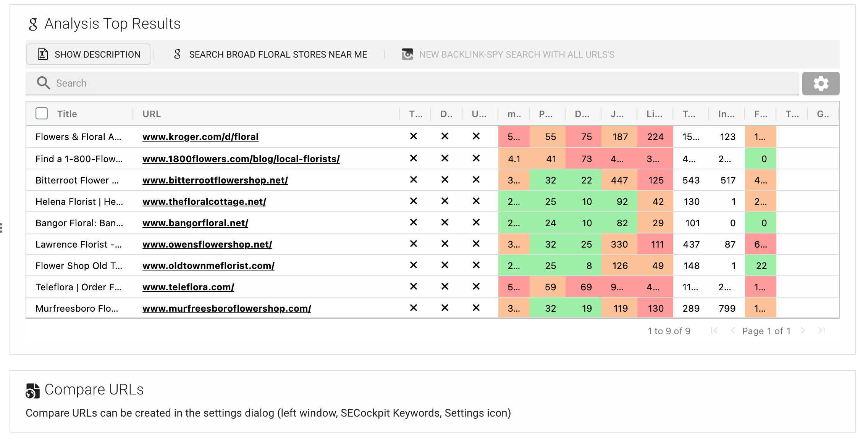Image resolution: width=868 pixels, height=441 pixels.
Task: Sort by the P... column header
Action: click(x=545, y=114)
